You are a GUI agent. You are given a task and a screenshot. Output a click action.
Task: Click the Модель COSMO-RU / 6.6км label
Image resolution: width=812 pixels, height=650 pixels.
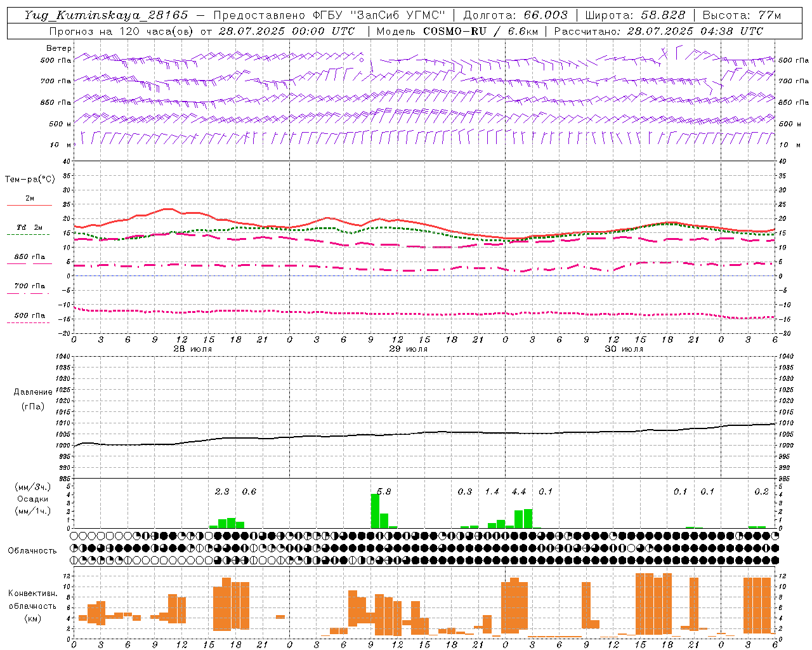click(x=457, y=31)
